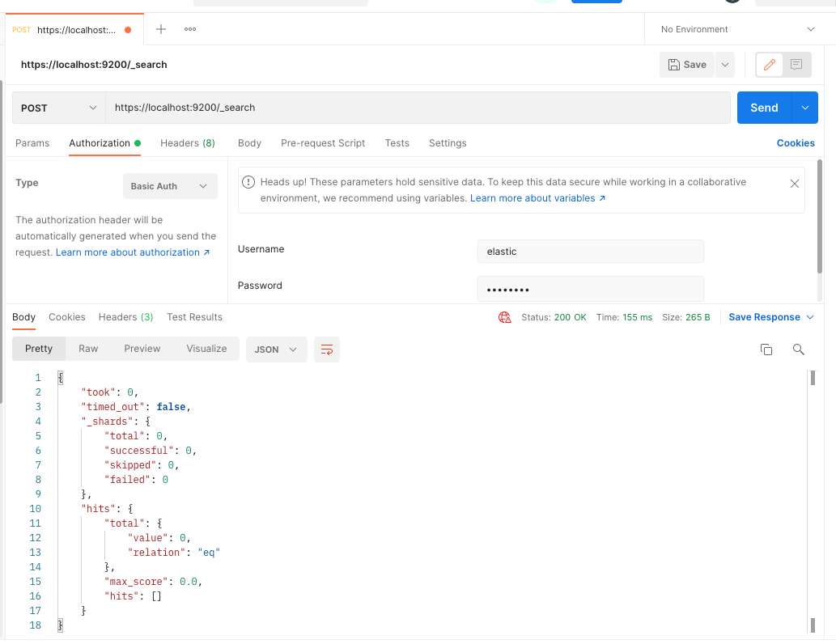
Task: Toggle line wrapping in the response viewer
Action: tap(327, 349)
